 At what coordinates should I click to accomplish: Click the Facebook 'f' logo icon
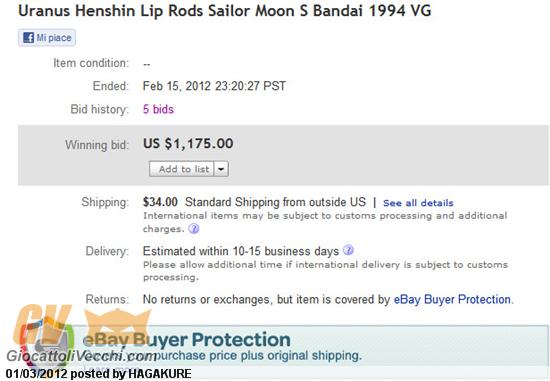(x=28, y=38)
